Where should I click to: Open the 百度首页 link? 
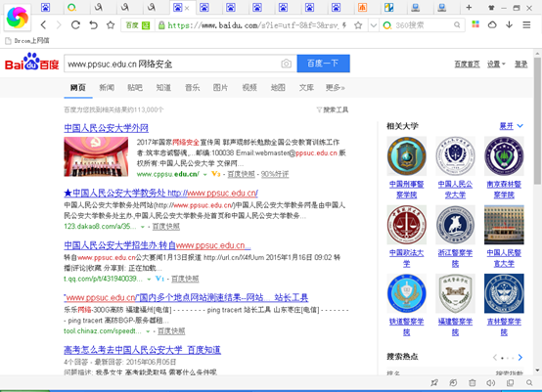point(467,65)
